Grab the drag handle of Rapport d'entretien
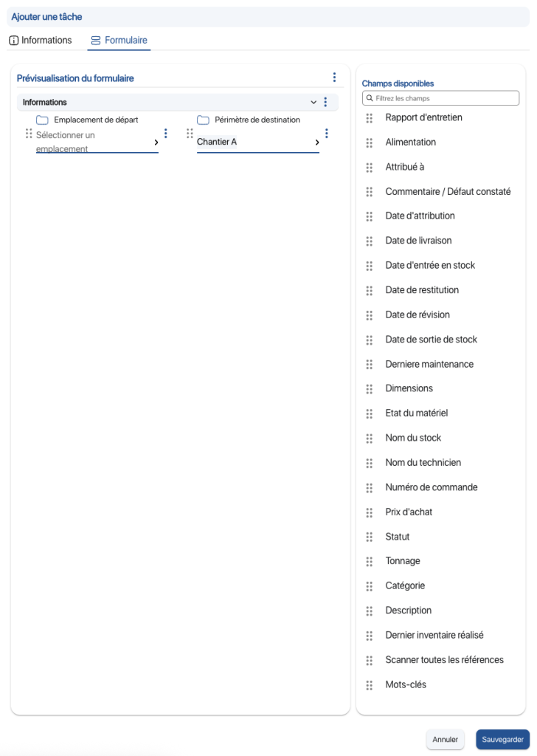 pos(369,117)
